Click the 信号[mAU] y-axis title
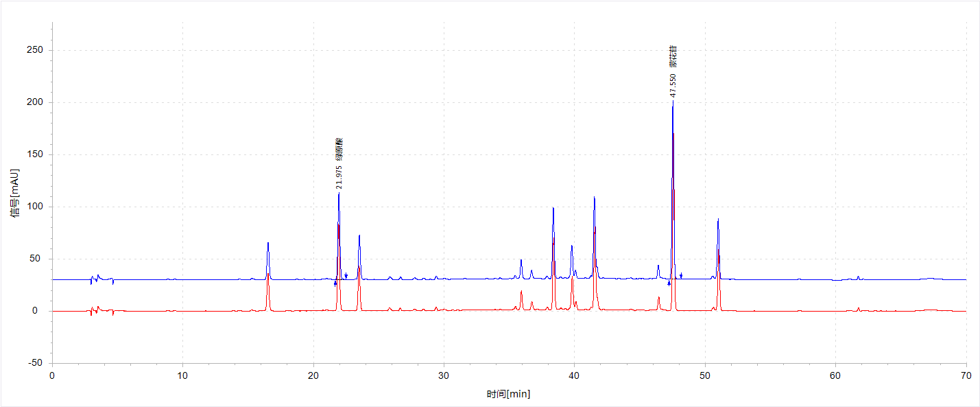This screenshot has width=980, height=407. (14, 193)
